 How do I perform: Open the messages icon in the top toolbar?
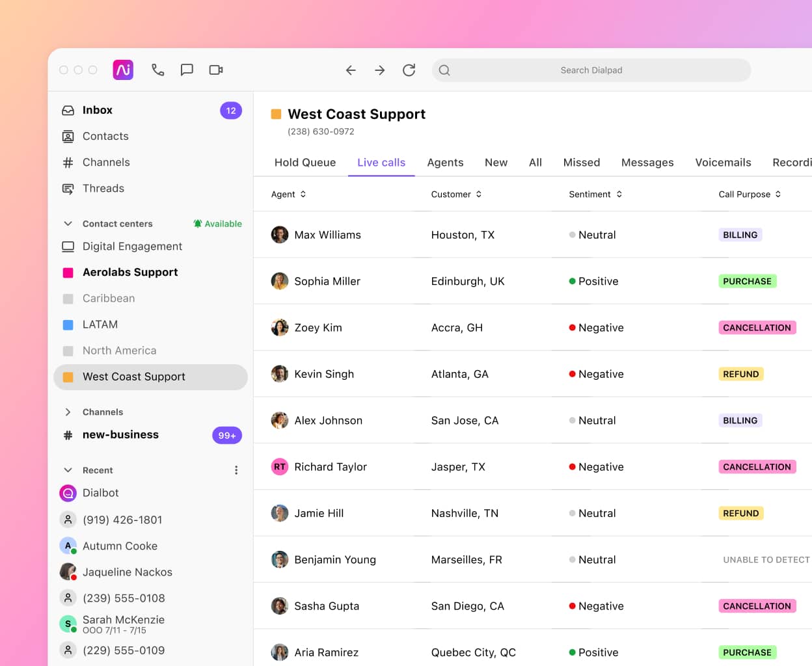187,70
